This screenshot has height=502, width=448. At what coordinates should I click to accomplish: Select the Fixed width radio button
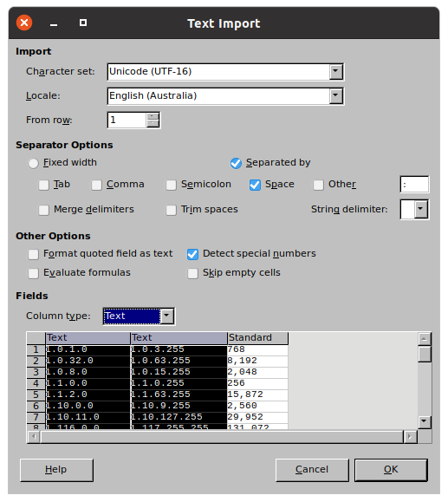(x=33, y=163)
